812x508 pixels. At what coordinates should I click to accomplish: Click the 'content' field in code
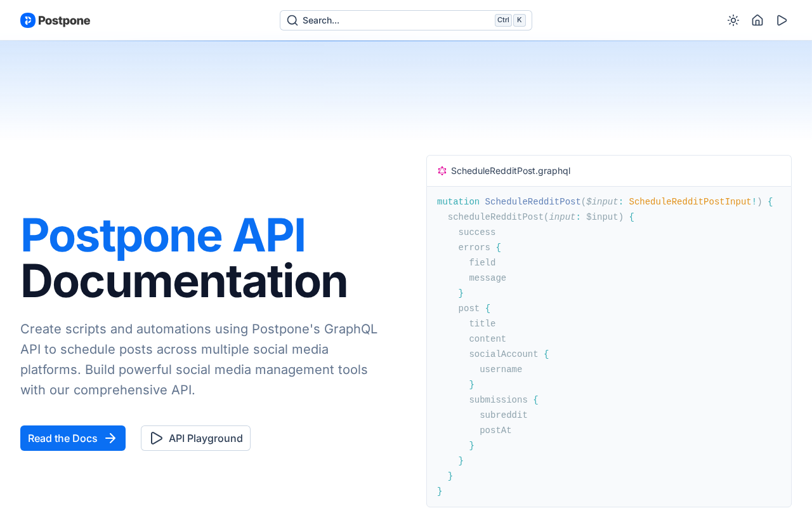[x=488, y=339]
